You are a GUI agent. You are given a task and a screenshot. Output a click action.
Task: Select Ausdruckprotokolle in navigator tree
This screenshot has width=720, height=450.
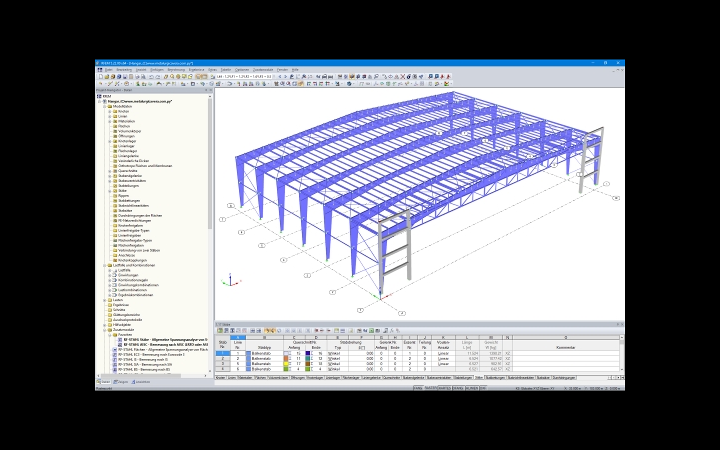pyautogui.click(x=130, y=320)
